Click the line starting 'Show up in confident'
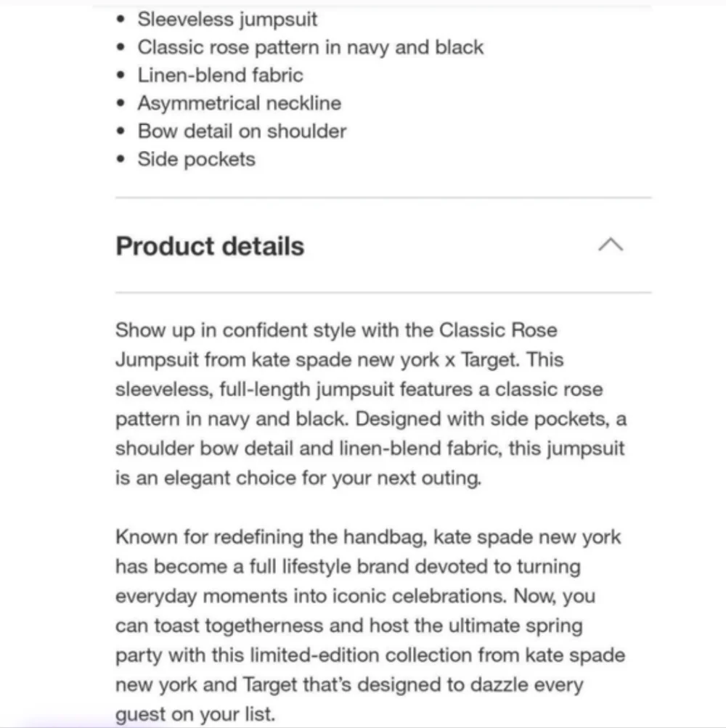The image size is (726, 728). click(336, 330)
